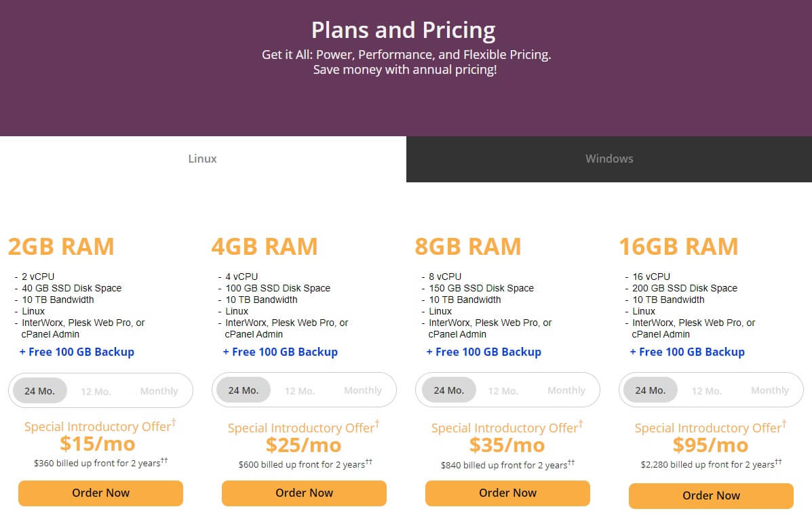The width and height of the screenshot is (812, 530).
Task: Choose Monthly billing for 16GB RAM plan
Action: (770, 390)
